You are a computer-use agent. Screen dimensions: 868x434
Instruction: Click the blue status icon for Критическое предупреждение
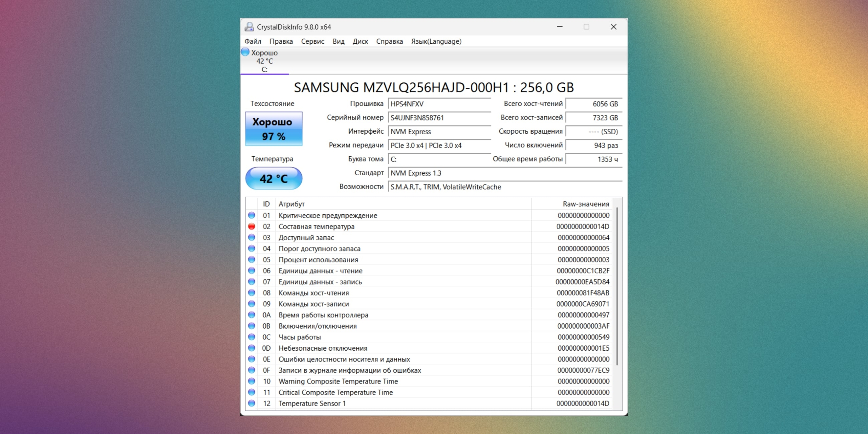tap(251, 215)
